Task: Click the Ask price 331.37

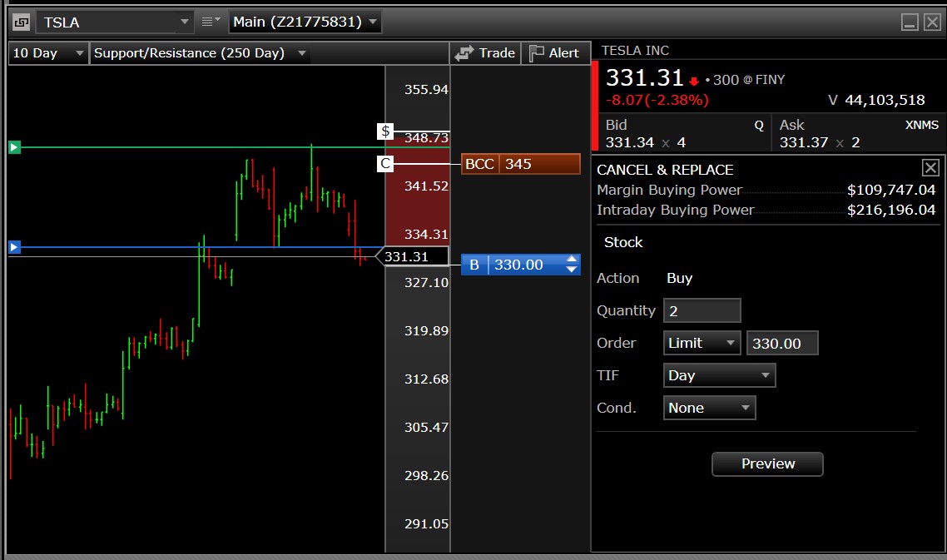Action: [803, 142]
